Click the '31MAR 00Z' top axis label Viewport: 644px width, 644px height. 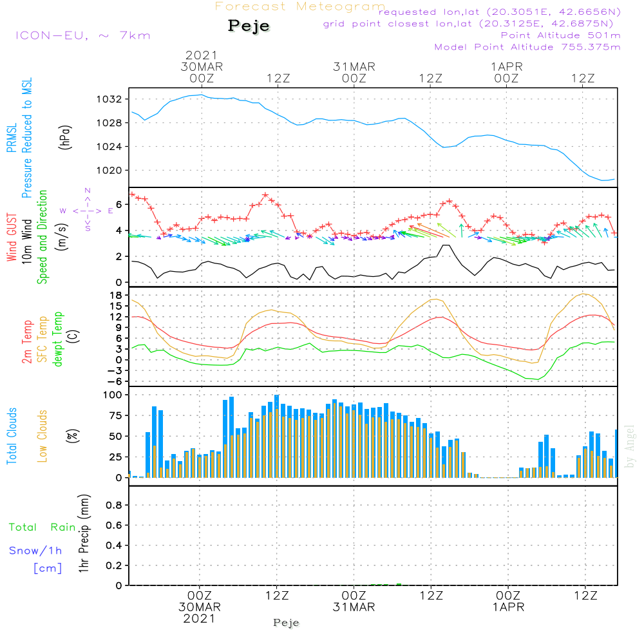pyautogui.click(x=354, y=72)
